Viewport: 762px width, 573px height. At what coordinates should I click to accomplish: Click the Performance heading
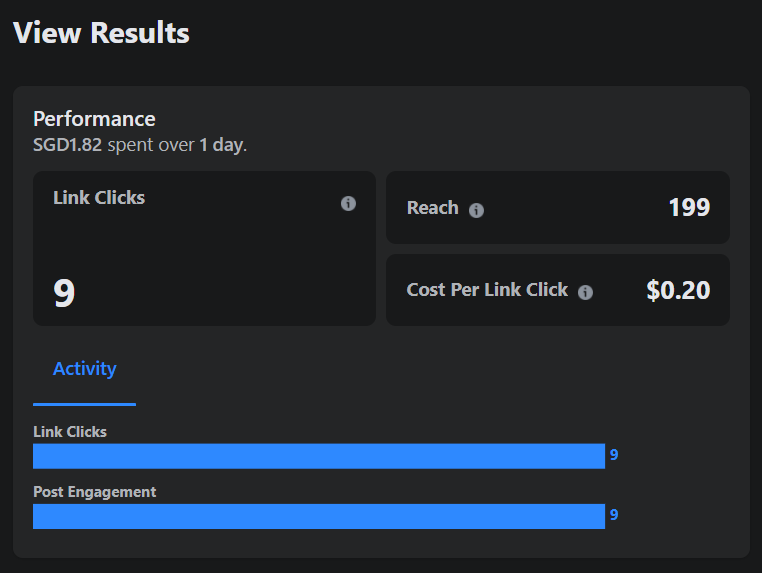(94, 120)
